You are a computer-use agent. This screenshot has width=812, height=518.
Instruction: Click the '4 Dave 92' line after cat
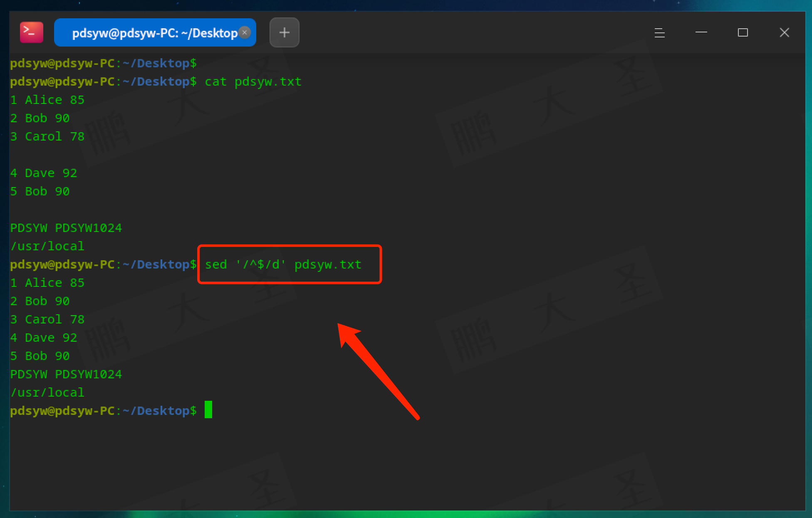tap(44, 173)
